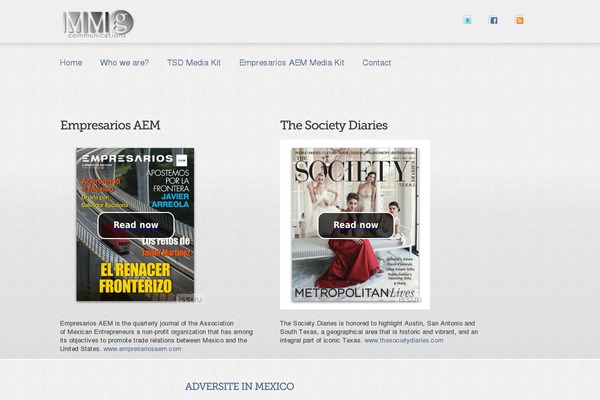This screenshot has width=600, height=400.
Task: Open the Facebook social icon
Action: tap(494, 20)
